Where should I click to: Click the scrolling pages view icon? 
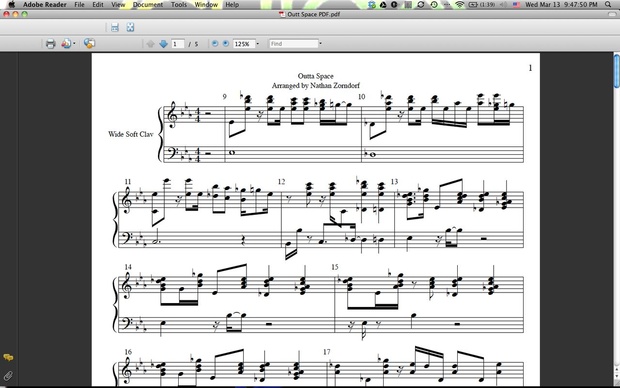[x=115, y=27]
